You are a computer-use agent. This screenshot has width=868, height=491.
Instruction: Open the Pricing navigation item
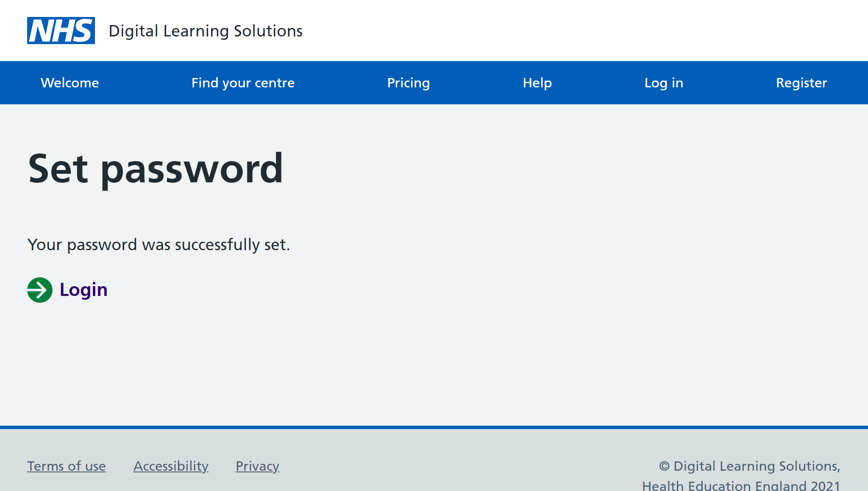409,83
